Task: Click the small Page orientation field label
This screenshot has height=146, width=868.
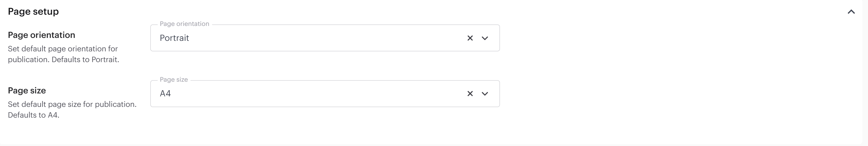Action: [184, 24]
